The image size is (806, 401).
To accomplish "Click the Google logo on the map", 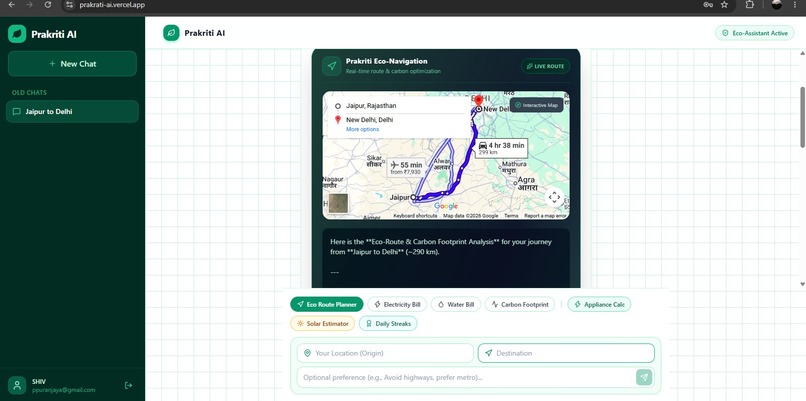I will click(446, 206).
